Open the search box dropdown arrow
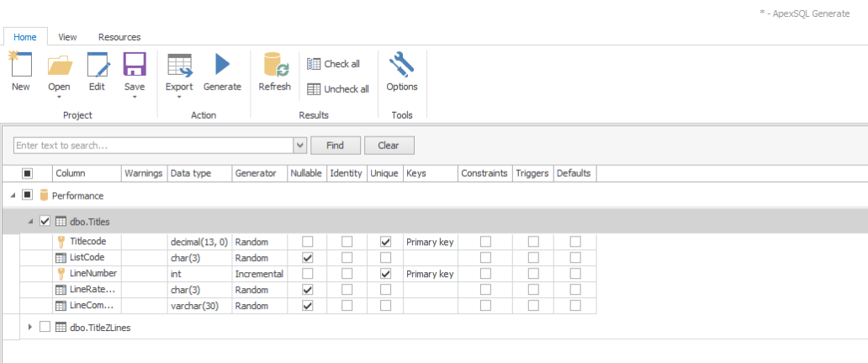Screen dimensions: 868x363 300,146
